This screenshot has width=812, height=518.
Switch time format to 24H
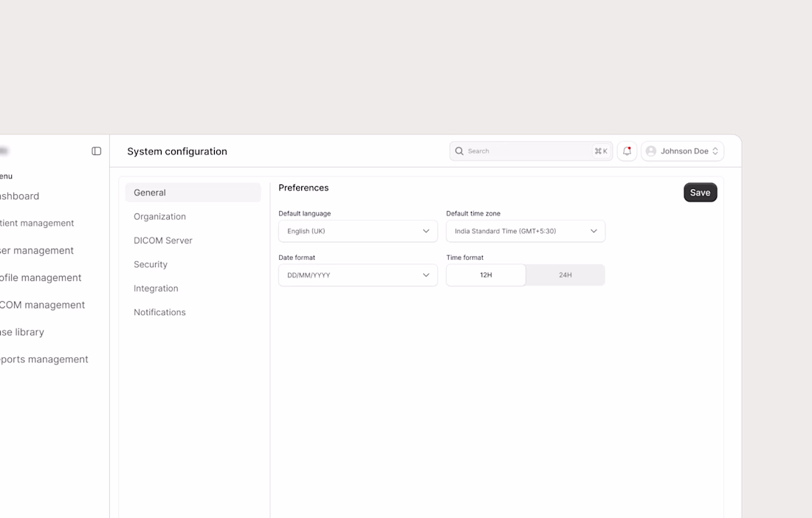tap(565, 275)
